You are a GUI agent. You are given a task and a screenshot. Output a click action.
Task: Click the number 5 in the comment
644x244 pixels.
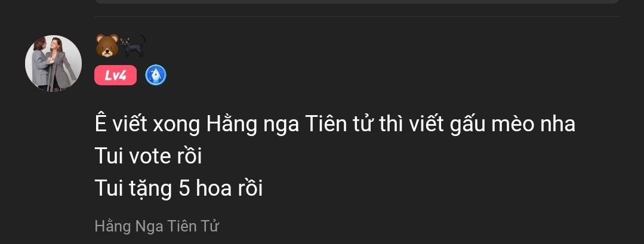pyautogui.click(x=184, y=189)
